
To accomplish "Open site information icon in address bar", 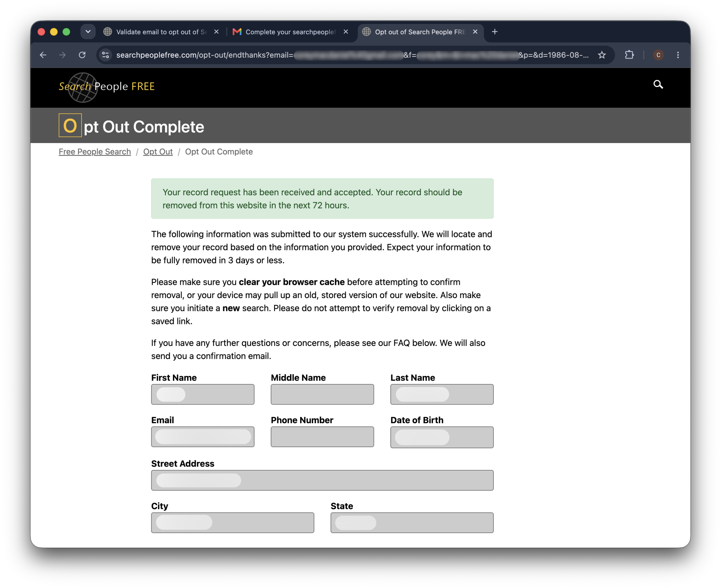I will 106,55.
